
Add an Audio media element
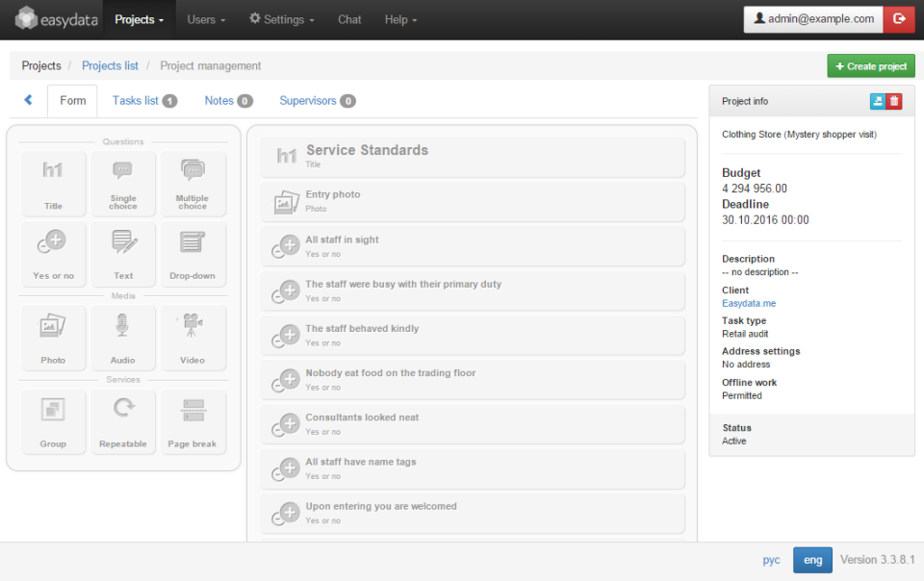(123, 337)
